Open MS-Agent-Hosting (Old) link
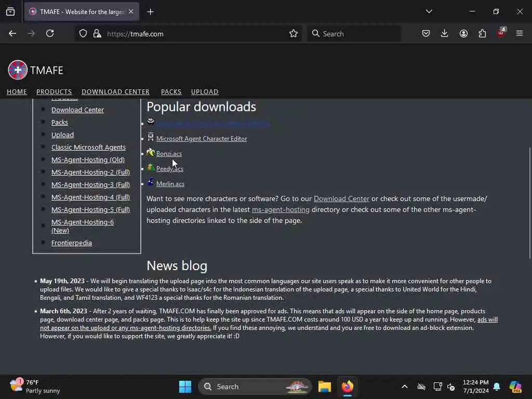Image resolution: width=532 pixels, height=399 pixels. click(88, 159)
